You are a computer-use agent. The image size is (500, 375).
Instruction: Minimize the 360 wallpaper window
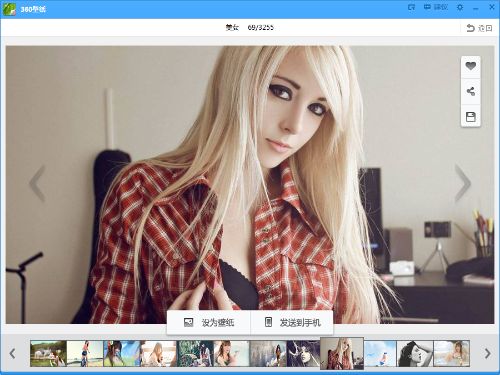[x=476, y=8]
